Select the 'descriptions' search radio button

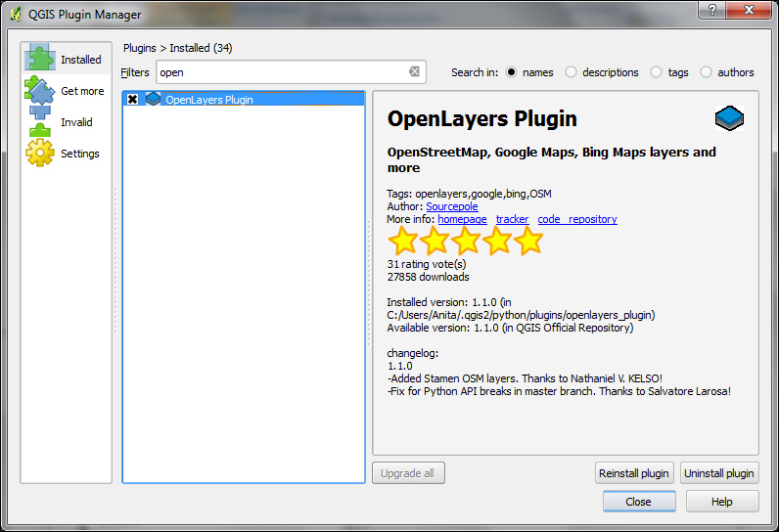pos(572,72)
